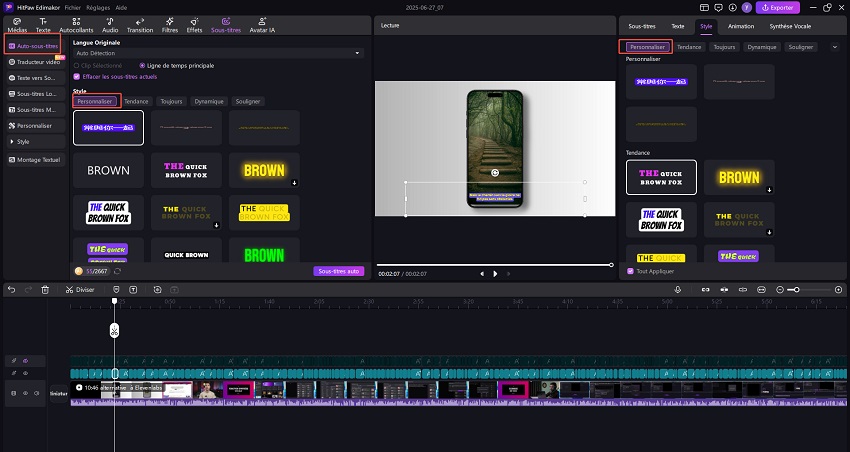Expand style categories chevron in right panel
This screenshot has width=850, height=452.
point(835,47)
